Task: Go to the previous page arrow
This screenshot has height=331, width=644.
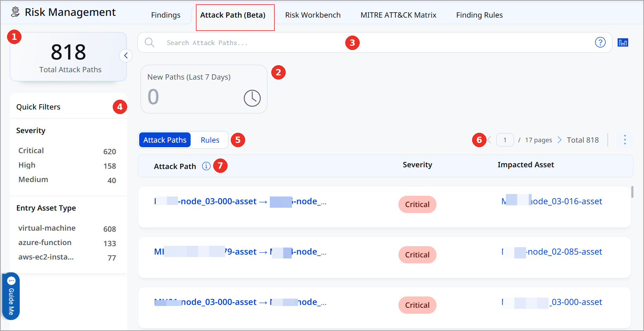Action: click(489, 140)
